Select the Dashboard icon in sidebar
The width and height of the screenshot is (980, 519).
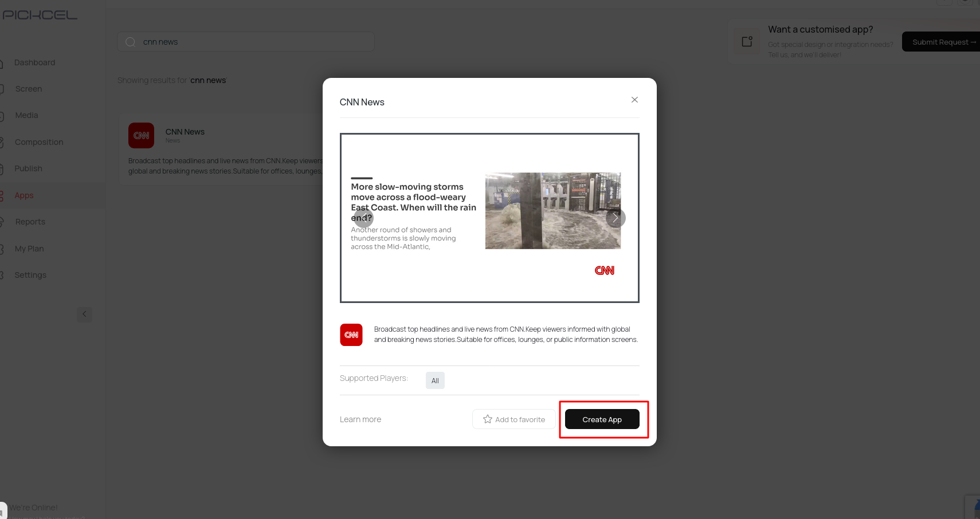click(2, 62)
